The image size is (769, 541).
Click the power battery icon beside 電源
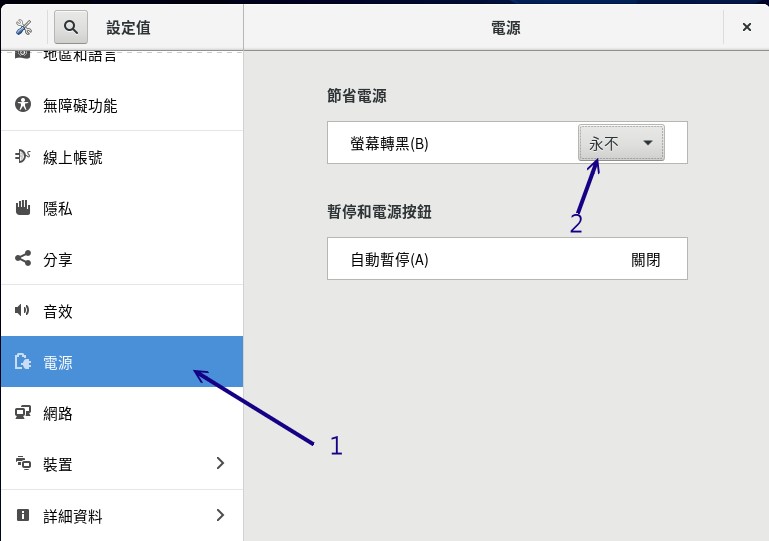click(x=23, y=361)
